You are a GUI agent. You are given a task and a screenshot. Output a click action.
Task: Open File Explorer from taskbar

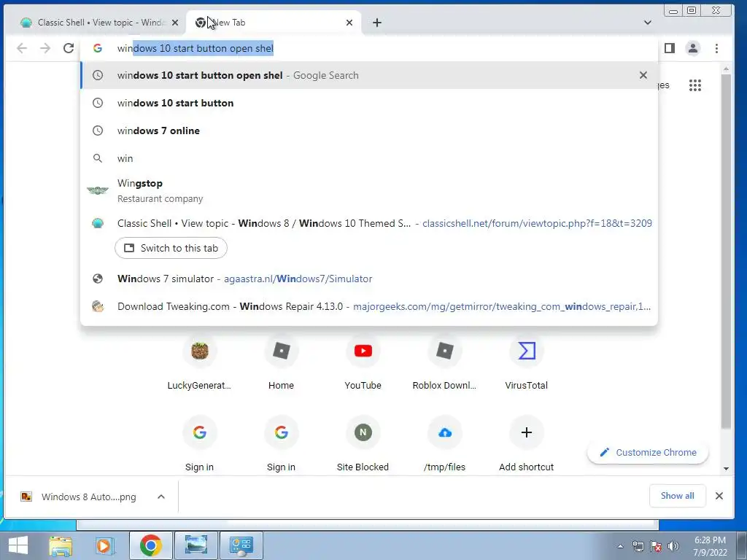point(61,545)
